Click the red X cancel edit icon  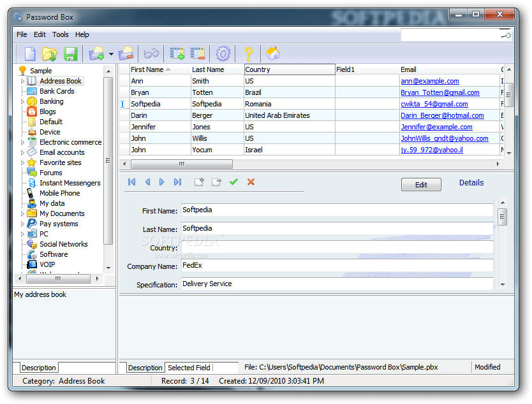click(251, 182)
